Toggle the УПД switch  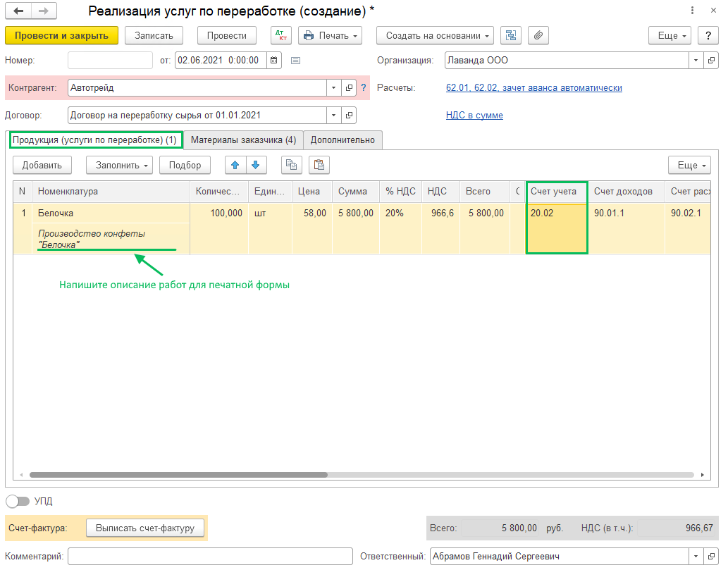click(x=18, y=501)
